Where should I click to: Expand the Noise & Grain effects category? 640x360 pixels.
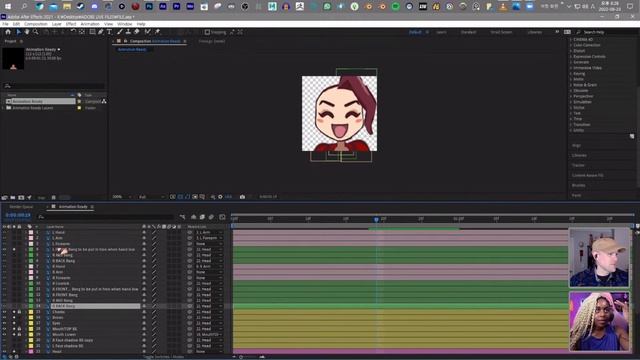[x=571, y=85]
